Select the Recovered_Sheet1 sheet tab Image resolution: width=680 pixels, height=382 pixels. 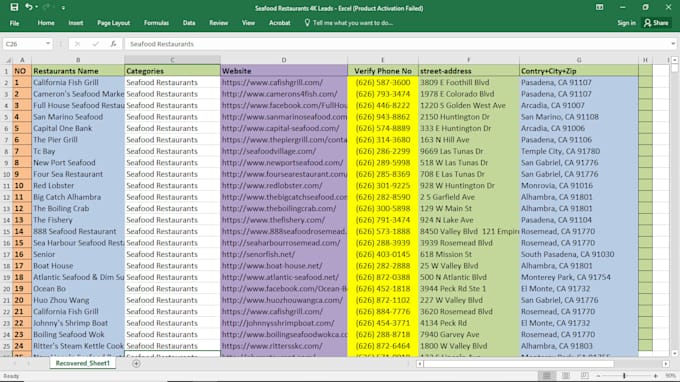click(x=82, y=363)
